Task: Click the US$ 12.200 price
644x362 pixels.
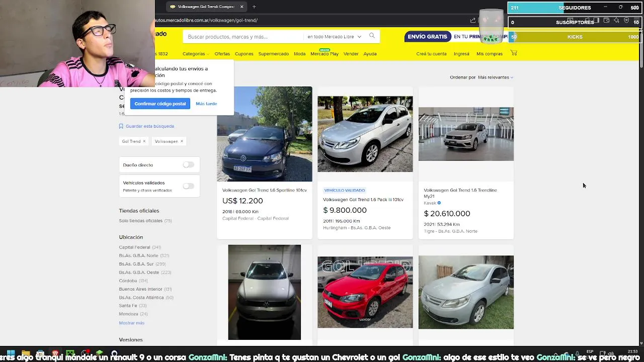Action: pos(243,201)
